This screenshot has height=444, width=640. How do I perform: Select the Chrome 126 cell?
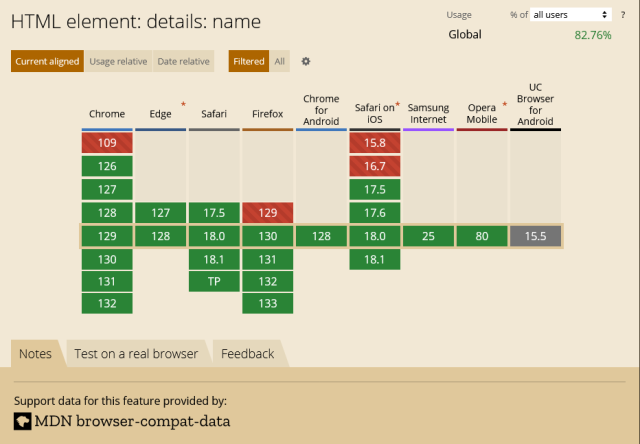(107, 166)
